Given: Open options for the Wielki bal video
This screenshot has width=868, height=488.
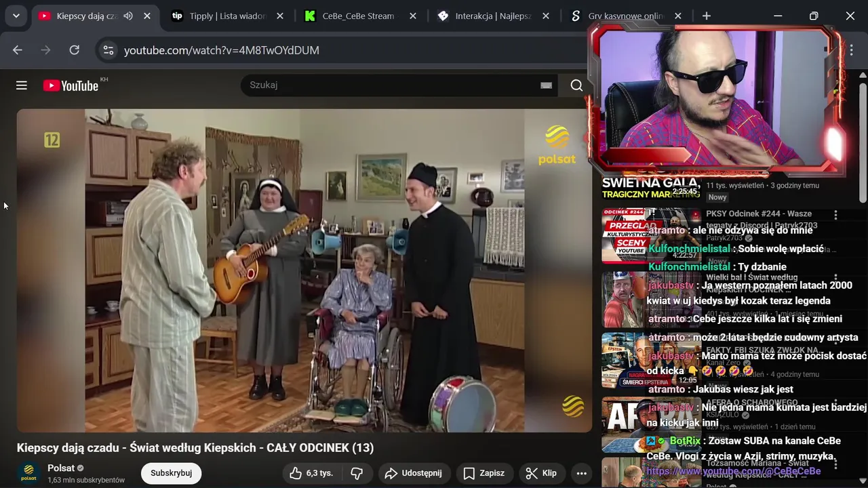Looking at the screenshot, I should (x=835, y=279).
